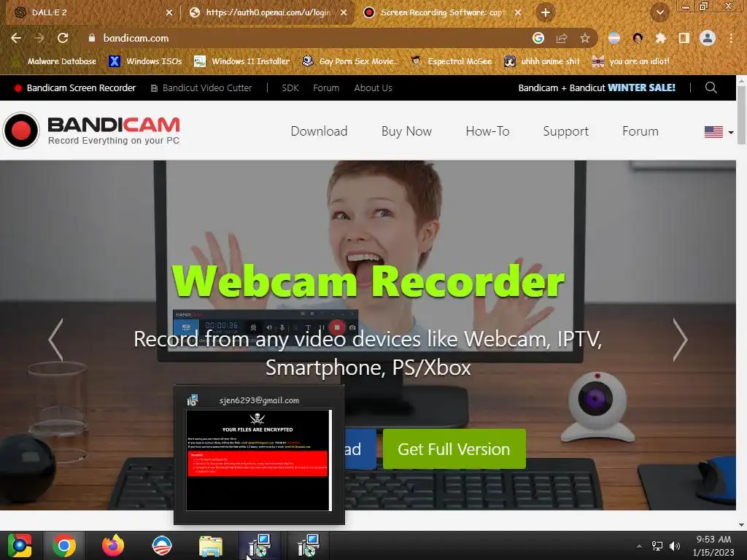Viewport: 747px width, 560px height.
Task: Switch to Chrome on the taskbar
Action: pos(64,545)
